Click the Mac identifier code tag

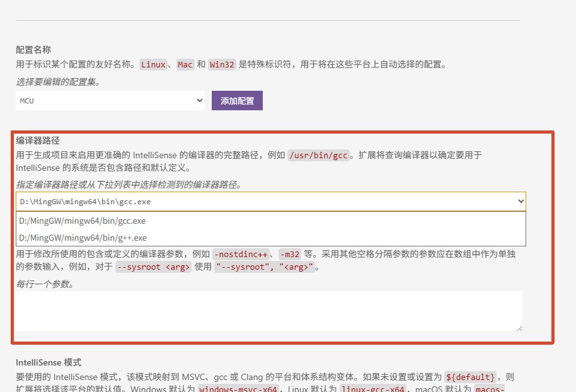tap(185, 65)
